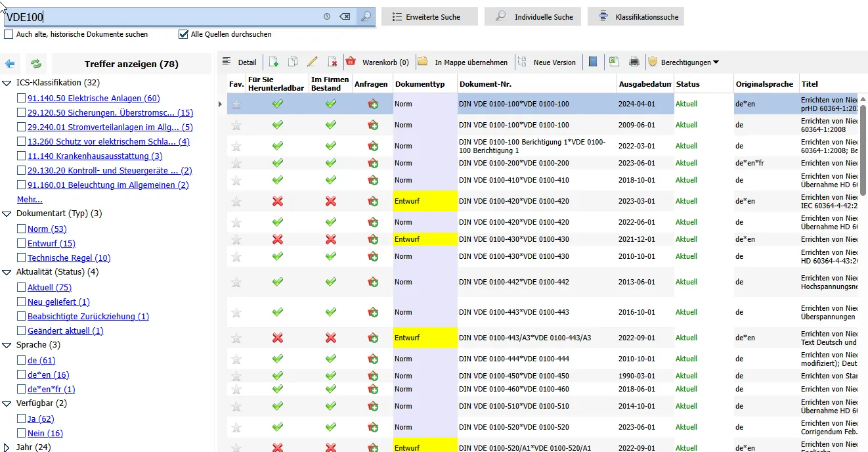This screenshot has width=868, height=452.
Task: Enable 'Auch alte, historische Dokumente suchen' checkbox
Action: coord(9,34)
